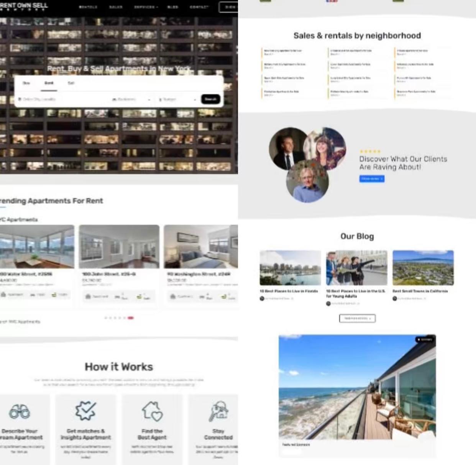Click the Enter City, Locality search field

click(61, 100)
